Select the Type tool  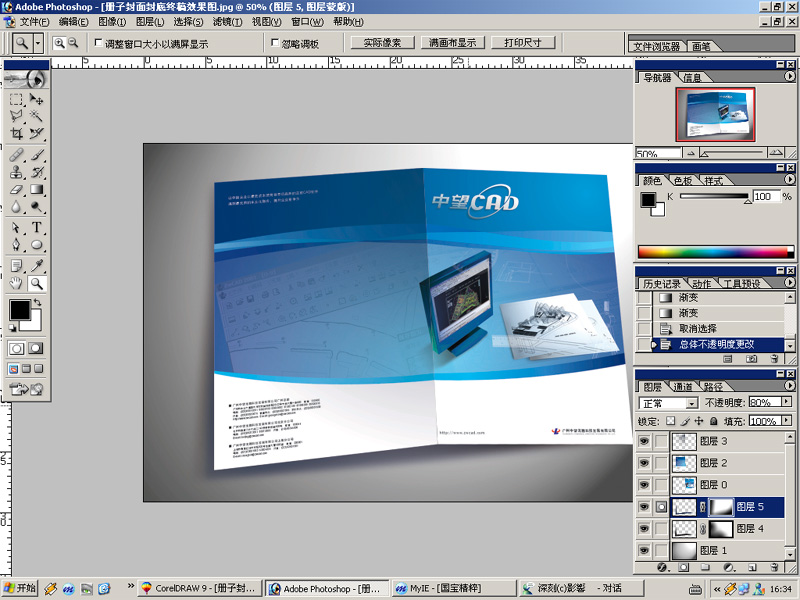[36, 228]
